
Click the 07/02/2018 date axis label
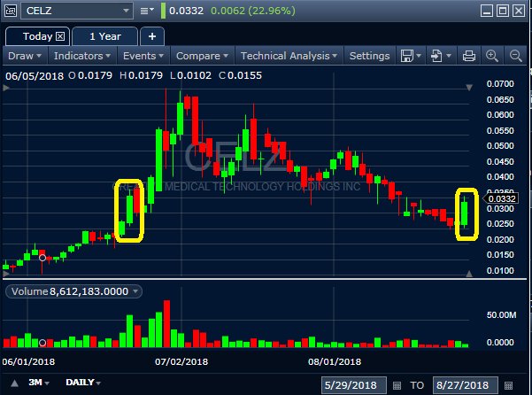181,361
